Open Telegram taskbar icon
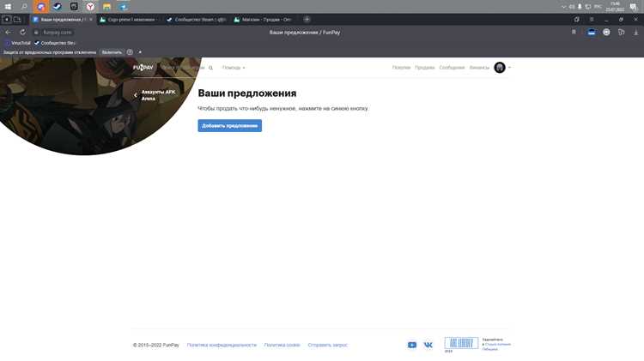This screenshot has width=644, height=361. point(123,7)
